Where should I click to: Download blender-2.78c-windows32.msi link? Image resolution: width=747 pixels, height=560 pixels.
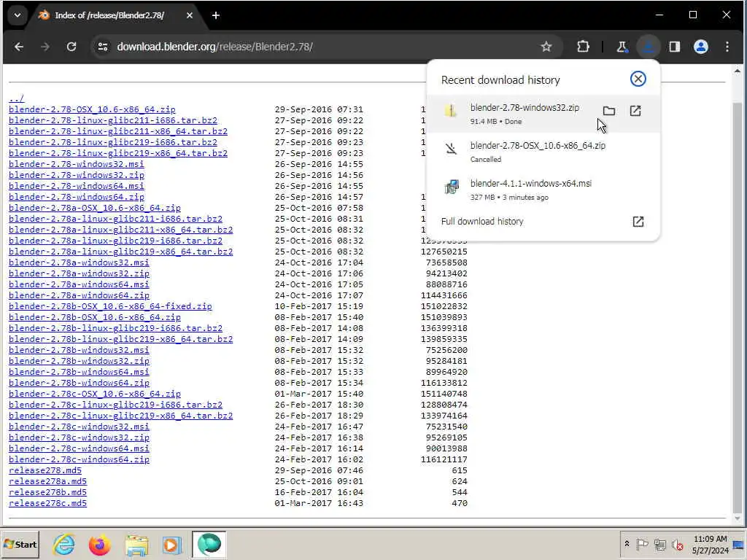coord(79,427)
